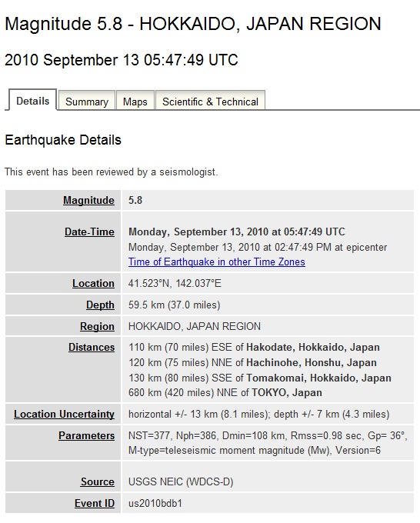Screen dimensions: 420x523
Task: Click the USGS NEIC (WDCS-D) source text
Action: pos(181,481)
